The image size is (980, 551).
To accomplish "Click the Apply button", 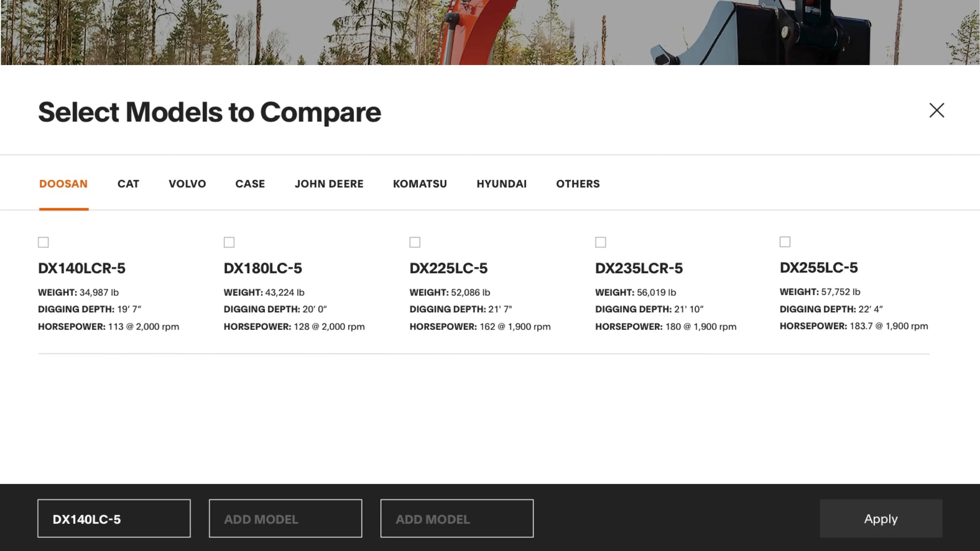I will pyautogui.click(x=881, y=518).
